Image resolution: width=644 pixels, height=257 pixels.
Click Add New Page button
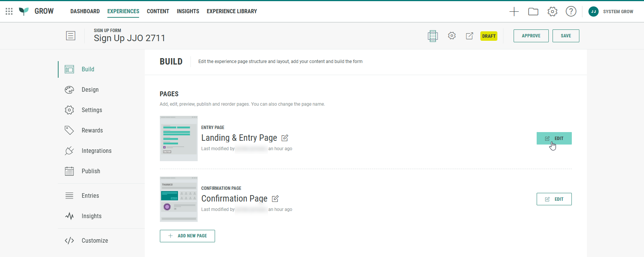click(x=187, y=236)
